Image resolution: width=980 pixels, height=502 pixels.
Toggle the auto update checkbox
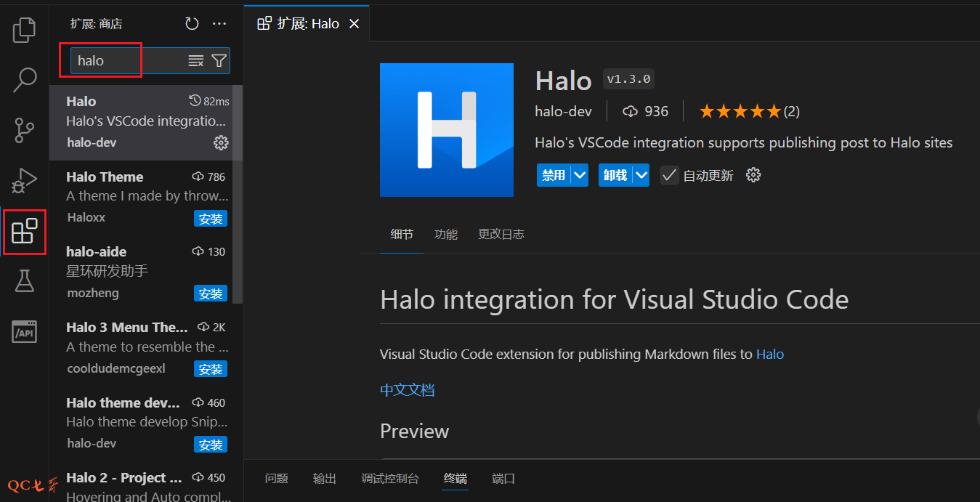pos(669,175)
